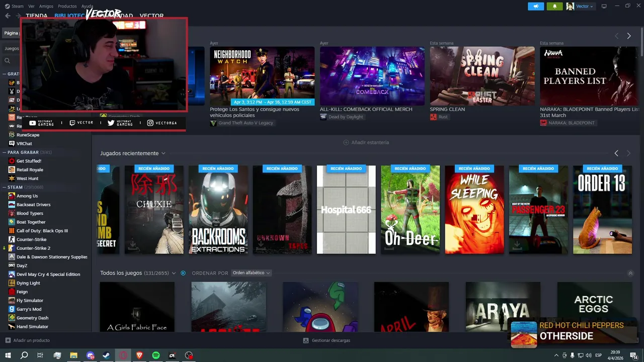Click the back navigation arrow in Steam
This screenshot has width=644, height=362.
click(8, 16)
